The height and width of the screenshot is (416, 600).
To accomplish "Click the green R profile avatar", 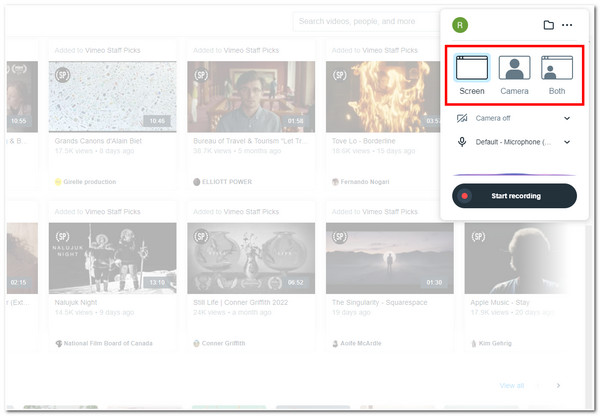I will 460,25.
